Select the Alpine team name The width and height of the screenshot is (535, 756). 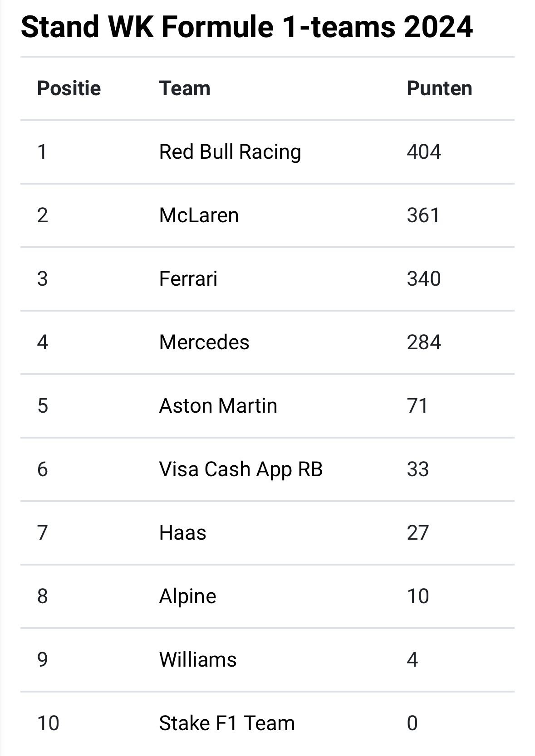point(188,596)
